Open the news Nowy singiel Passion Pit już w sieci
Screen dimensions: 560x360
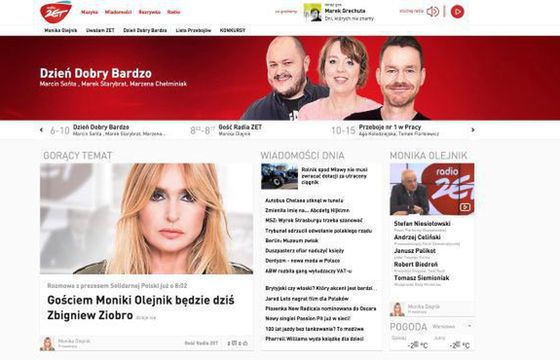coord(308,319)
